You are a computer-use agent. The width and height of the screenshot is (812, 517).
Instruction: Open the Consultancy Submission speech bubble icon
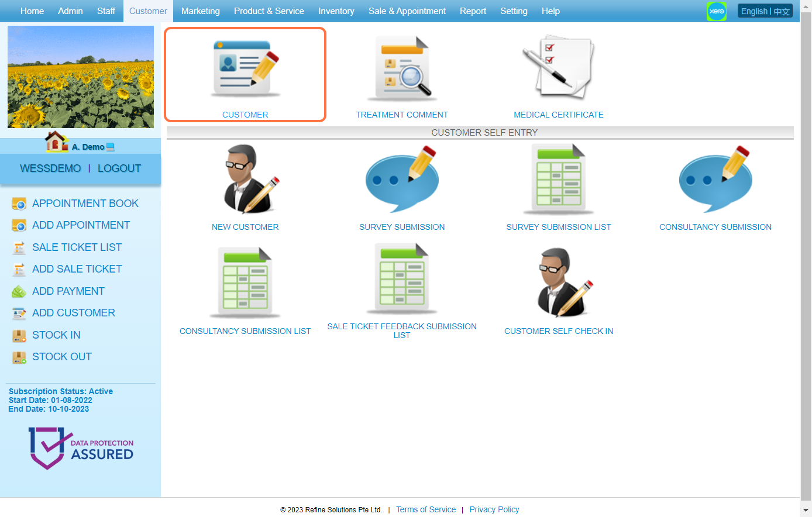715,179
